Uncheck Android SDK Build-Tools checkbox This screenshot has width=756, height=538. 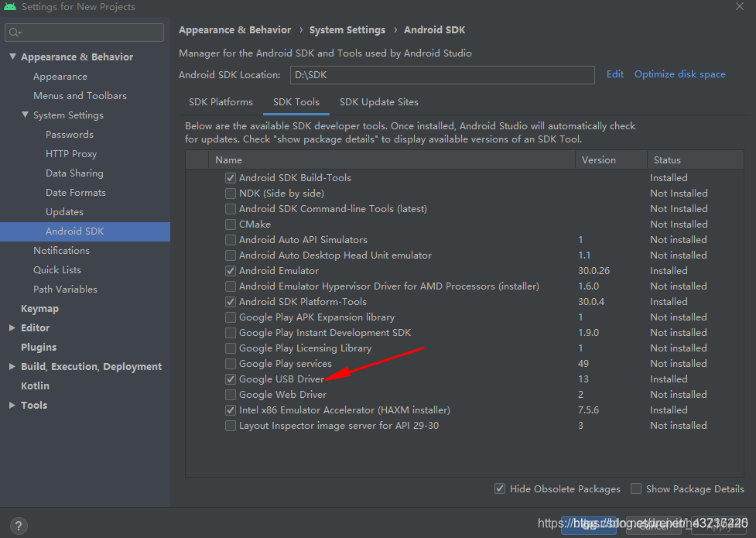[231, 178]
